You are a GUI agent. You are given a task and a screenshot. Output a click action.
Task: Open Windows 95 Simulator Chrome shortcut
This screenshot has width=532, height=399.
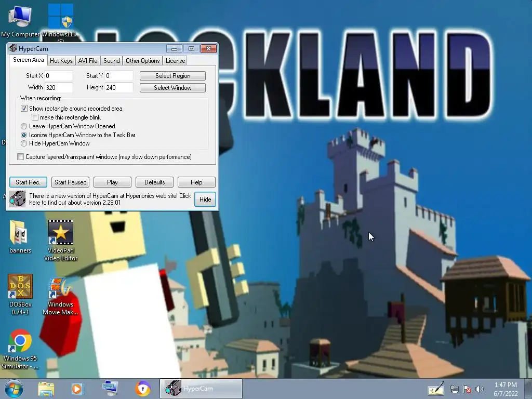pos(20,349)
